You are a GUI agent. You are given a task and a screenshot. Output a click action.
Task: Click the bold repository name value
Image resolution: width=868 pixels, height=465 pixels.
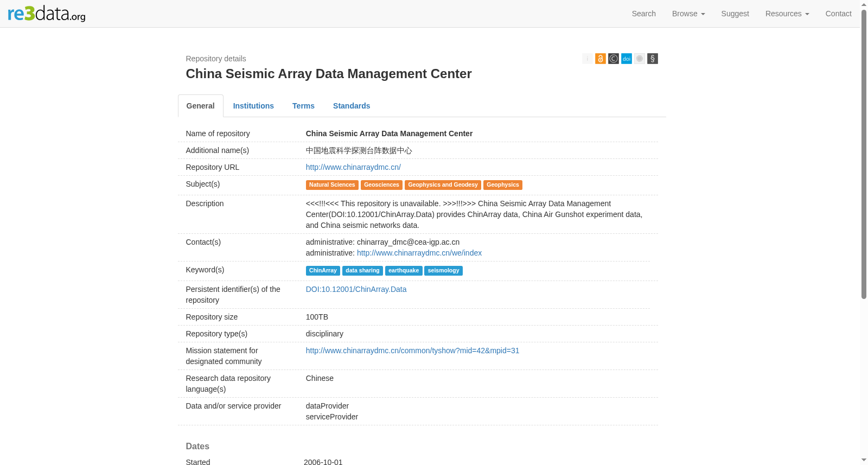point(389,133)
